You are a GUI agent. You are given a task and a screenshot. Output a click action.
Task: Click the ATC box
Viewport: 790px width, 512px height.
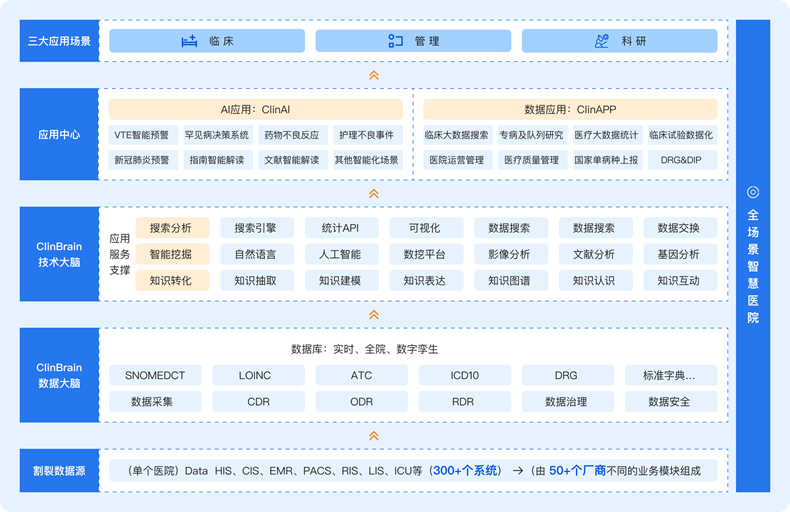pyautogui.click(x=362, y=375)
